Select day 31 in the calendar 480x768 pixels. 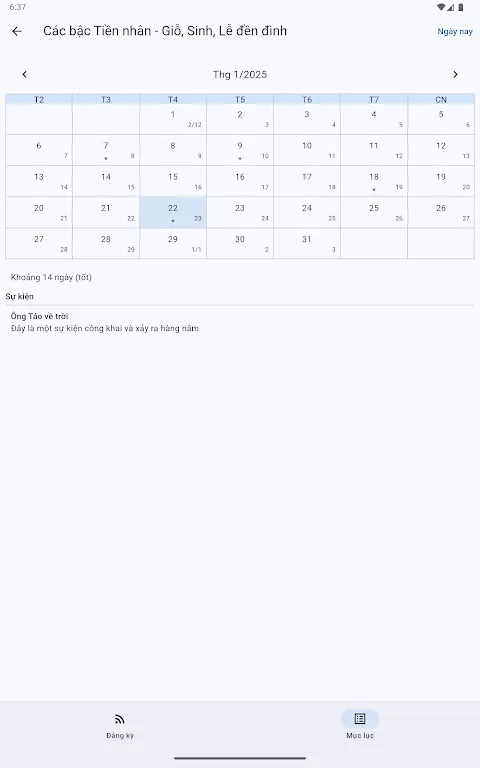coord(307,243)
